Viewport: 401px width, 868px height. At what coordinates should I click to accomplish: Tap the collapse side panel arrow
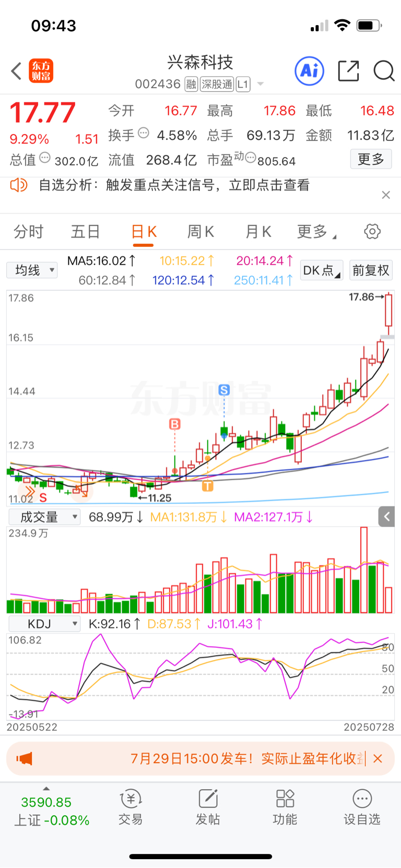pyautogui.click(x=386, y=517)
